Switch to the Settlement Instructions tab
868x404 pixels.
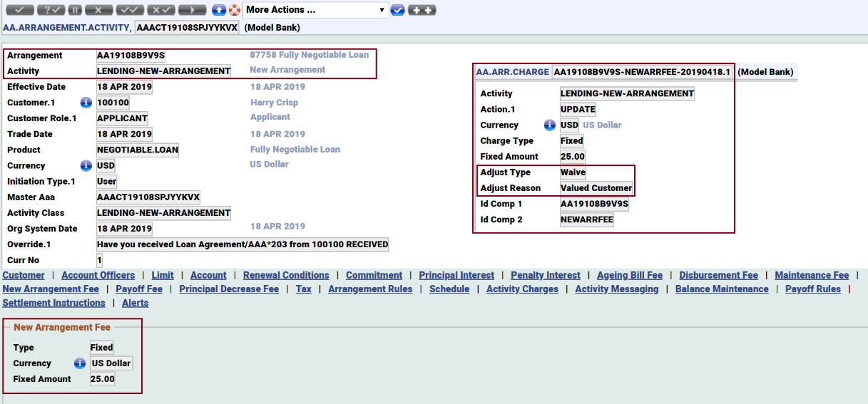click(x=53, y=303)
